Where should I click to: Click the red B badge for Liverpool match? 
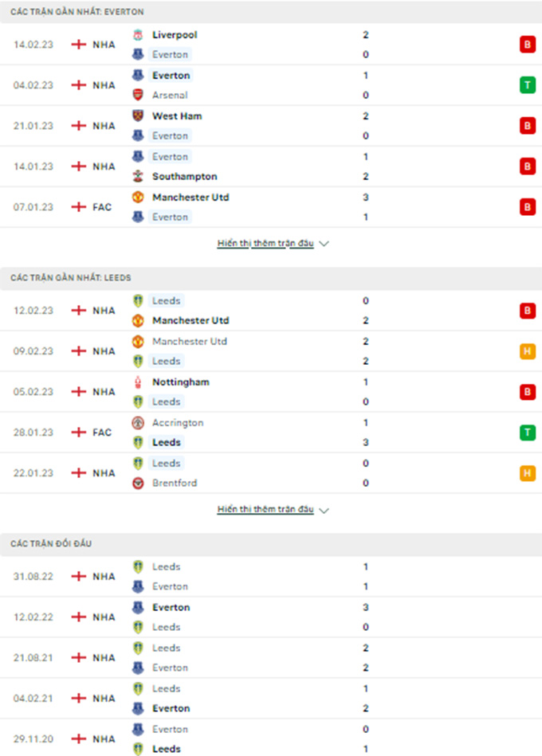point(528,45)
